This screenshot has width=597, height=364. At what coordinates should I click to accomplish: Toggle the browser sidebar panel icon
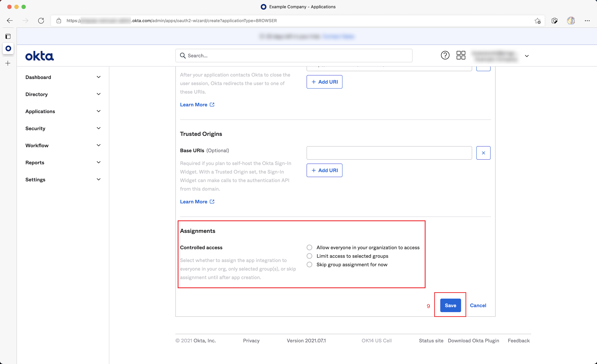(8, 36)
